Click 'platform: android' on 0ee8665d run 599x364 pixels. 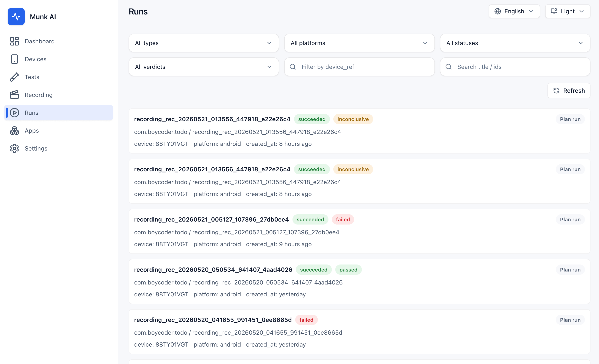pyautogui.click(x=217, y=344)
